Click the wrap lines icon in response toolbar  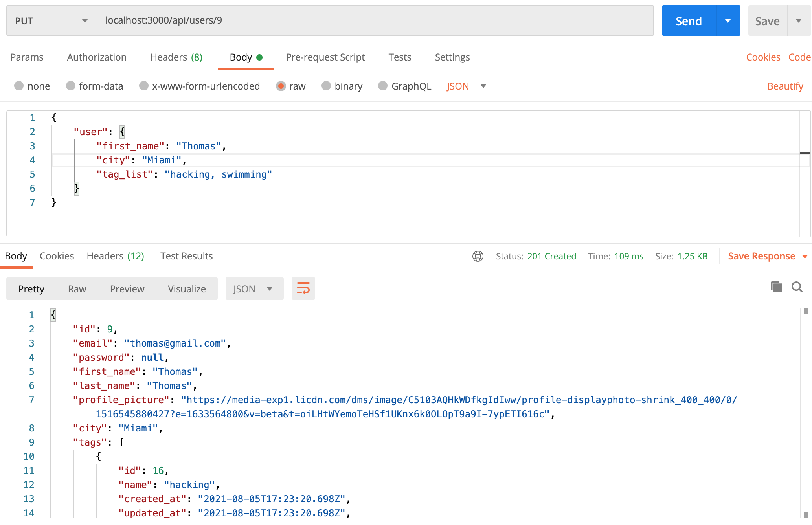pos(303,288)
